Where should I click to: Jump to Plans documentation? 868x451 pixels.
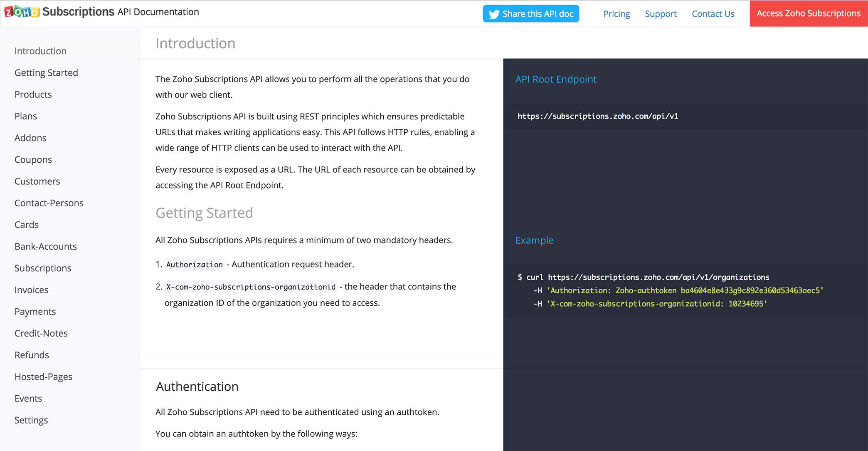pos(26,116)
